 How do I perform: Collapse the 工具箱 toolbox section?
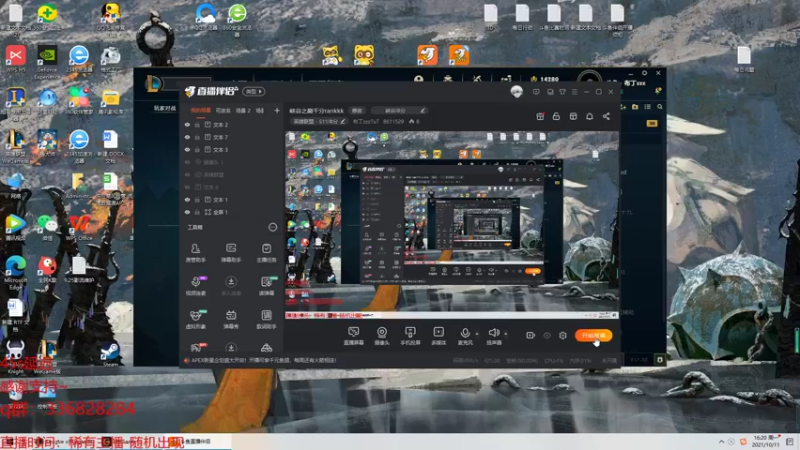click(x=272, y=227)
